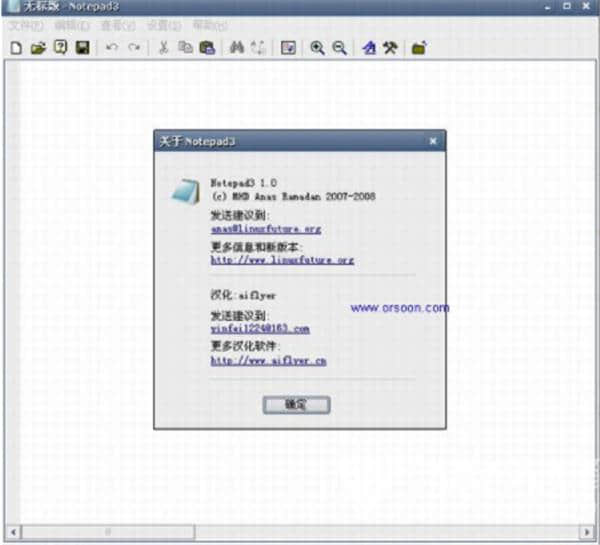This screenshot has width=600, height=545.
Task: Cut selection with scissors icon
Action: 163,48
